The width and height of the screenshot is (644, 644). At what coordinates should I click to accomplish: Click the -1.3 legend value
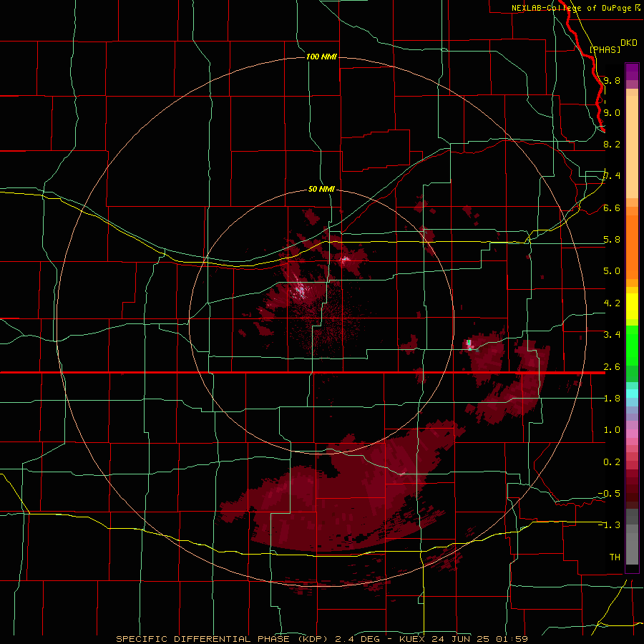coord(609,525)
